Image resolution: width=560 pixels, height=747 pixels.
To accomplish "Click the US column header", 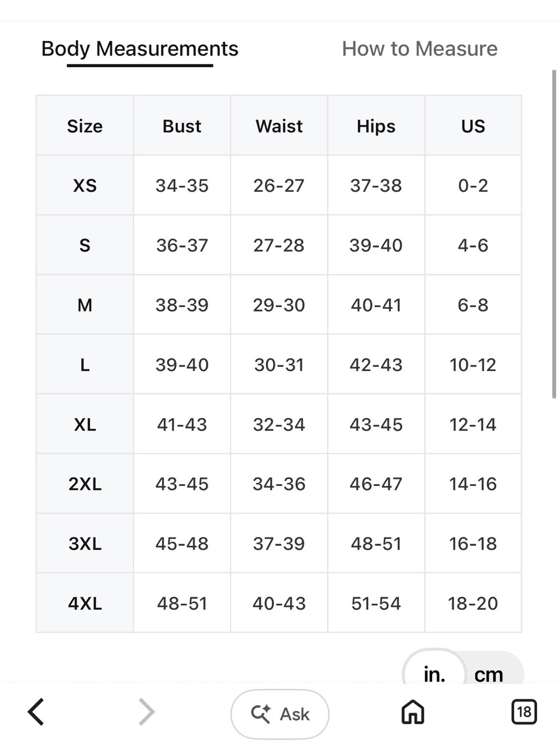I will click(x=473, y=126).
